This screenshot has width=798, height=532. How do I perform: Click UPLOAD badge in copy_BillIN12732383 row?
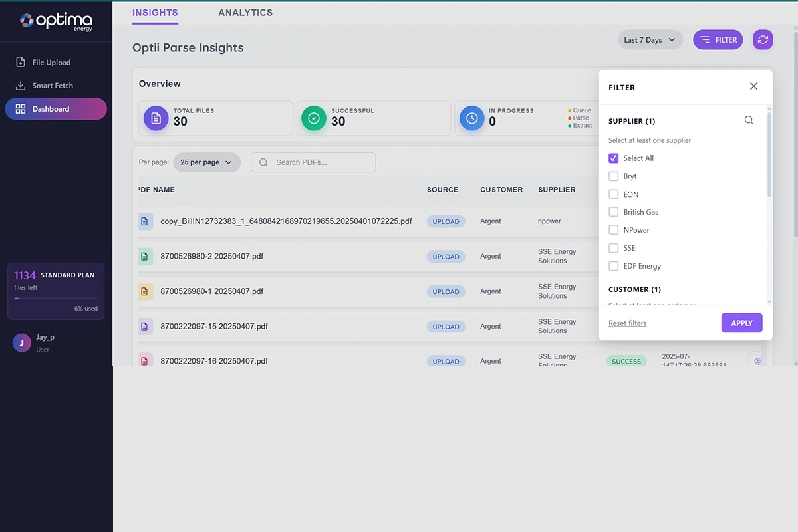(446, 221)
